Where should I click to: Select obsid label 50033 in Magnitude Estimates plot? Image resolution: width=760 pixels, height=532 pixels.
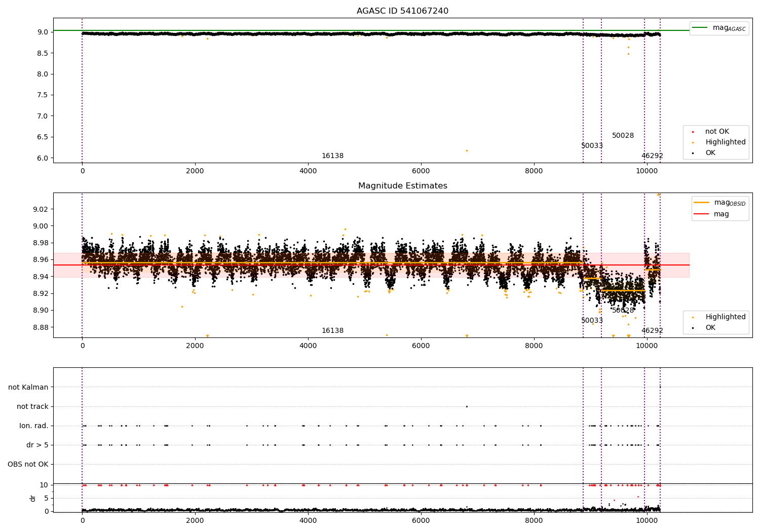tap(592, 321)
